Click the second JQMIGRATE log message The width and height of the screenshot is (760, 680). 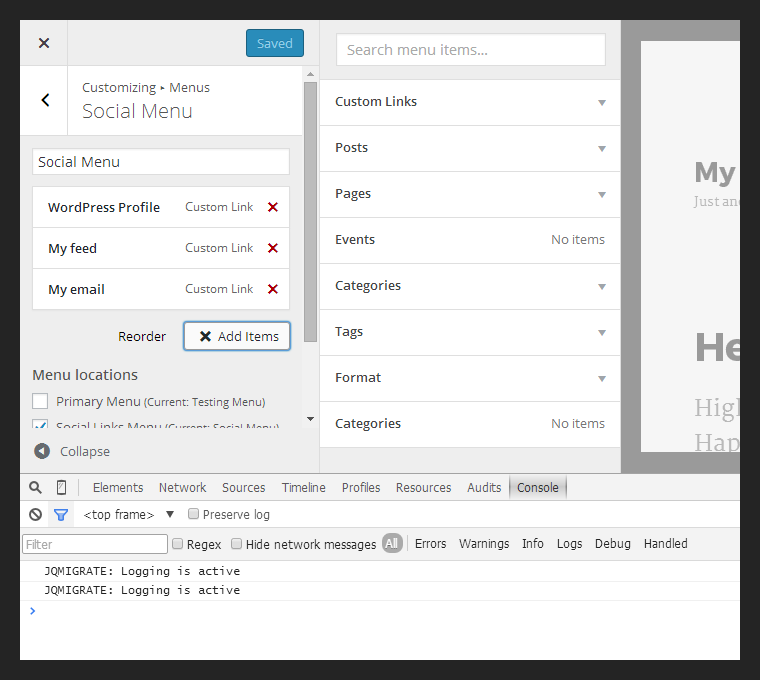tap(142, 590)
